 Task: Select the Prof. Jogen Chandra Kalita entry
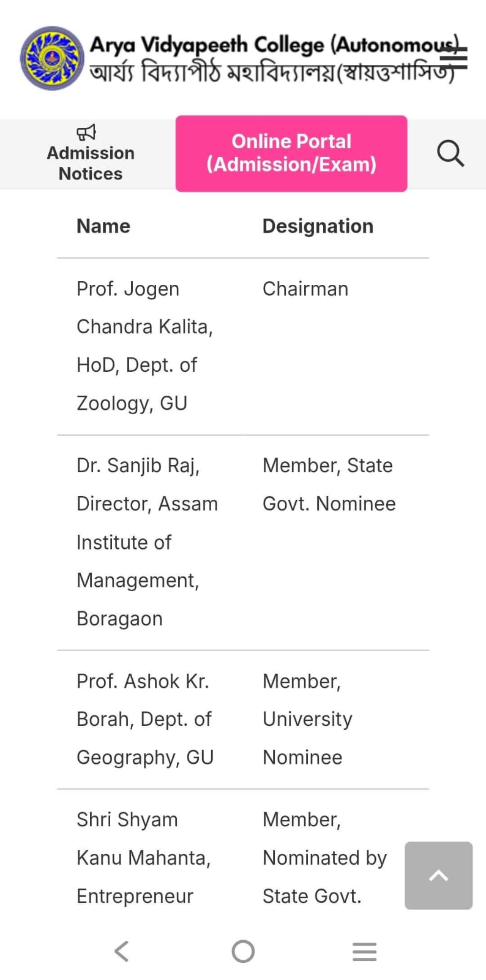(144, 345)
